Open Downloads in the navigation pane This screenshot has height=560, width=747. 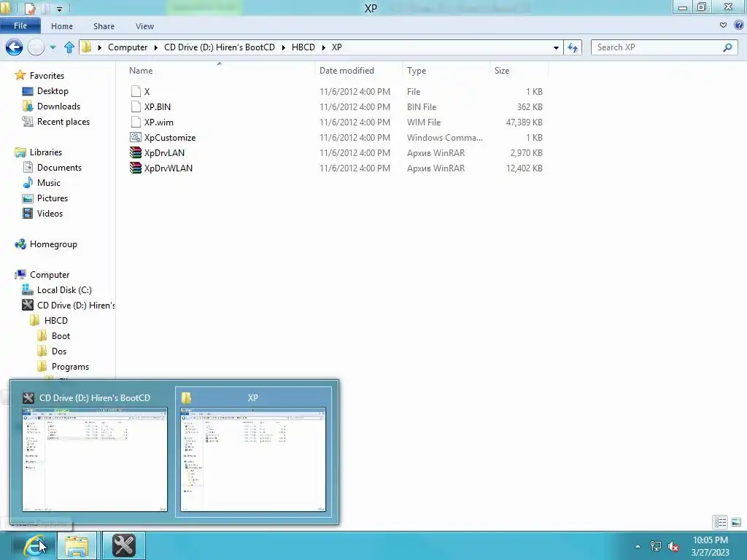click(58, 106)
